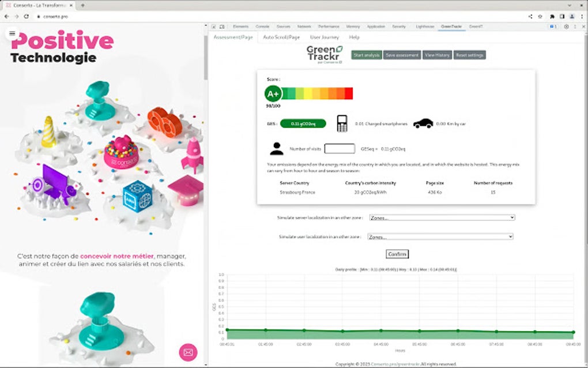Image resolution: width=588 pixels, height=368 pixels.
Task: Open the DevTools more options menu
Action: 575,27
